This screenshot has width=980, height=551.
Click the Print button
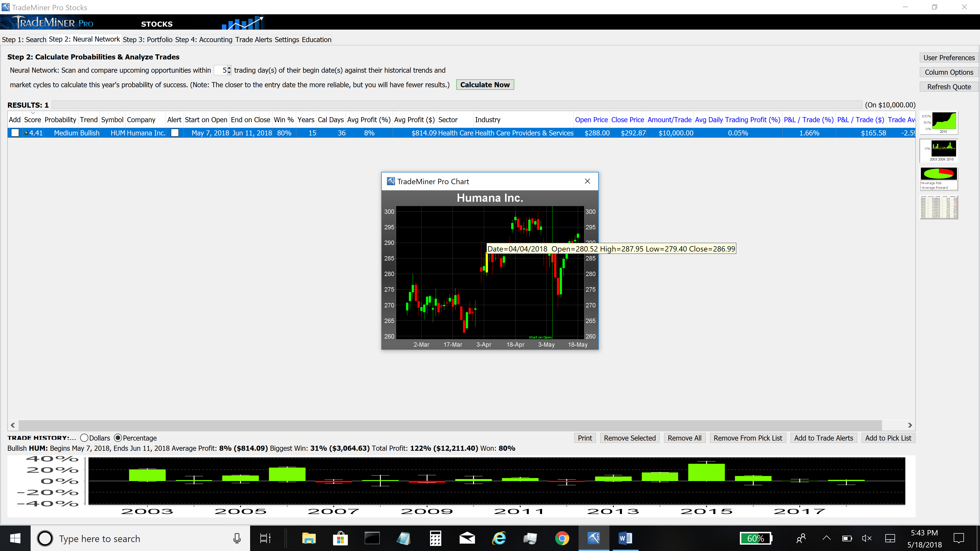(x=585, y=438)
